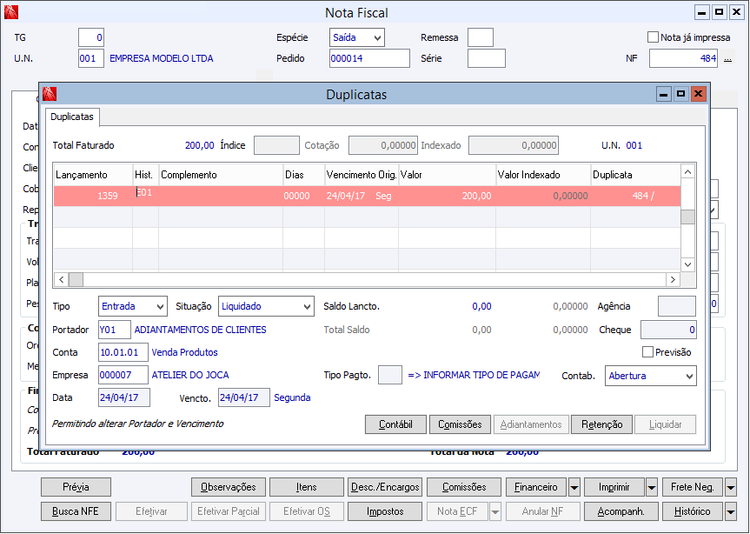
Task: Click the Duplicatas dialog app logo icon
Action: pyautogui.click(x=50, y=95)
